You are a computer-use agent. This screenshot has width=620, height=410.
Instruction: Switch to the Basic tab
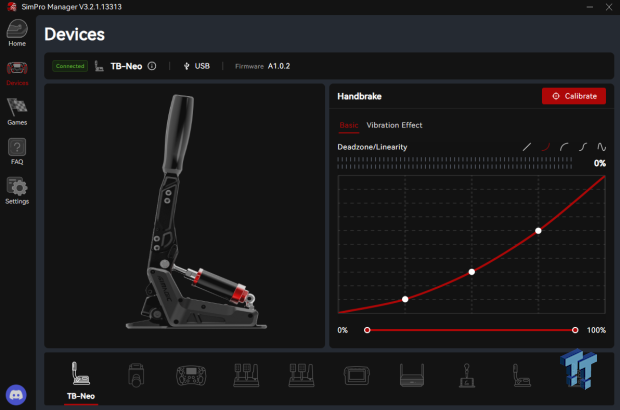(349, 125)
